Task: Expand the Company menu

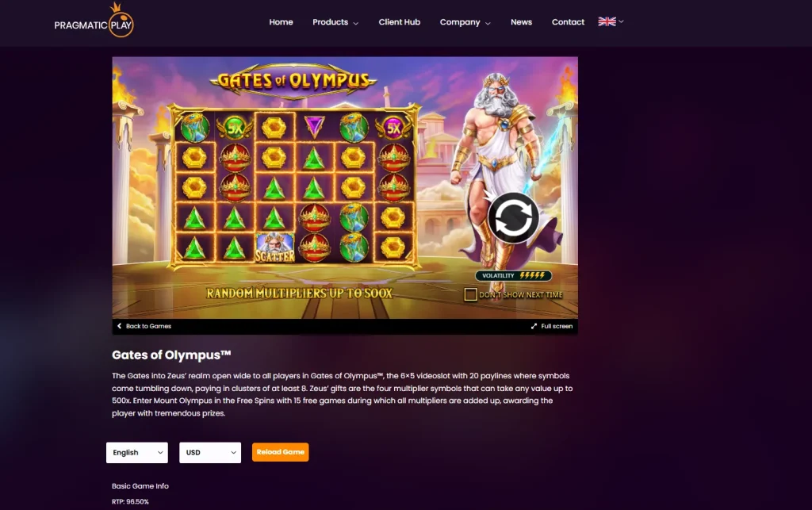Action: pos(465,22)
